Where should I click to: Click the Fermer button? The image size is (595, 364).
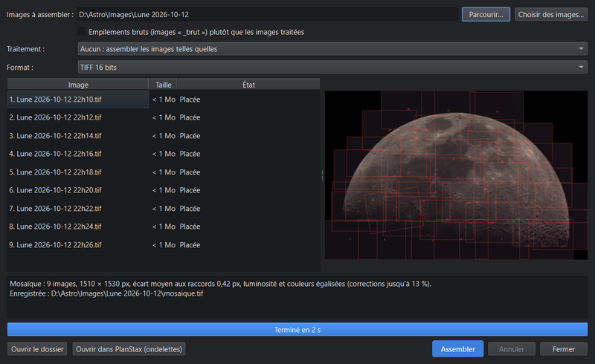[x=564, y=349]
